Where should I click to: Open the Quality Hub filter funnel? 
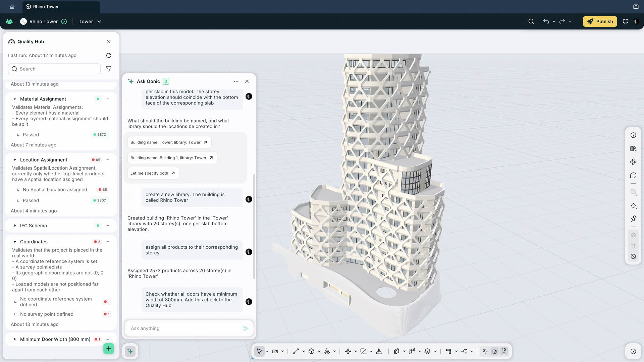(x=109, y=69)
